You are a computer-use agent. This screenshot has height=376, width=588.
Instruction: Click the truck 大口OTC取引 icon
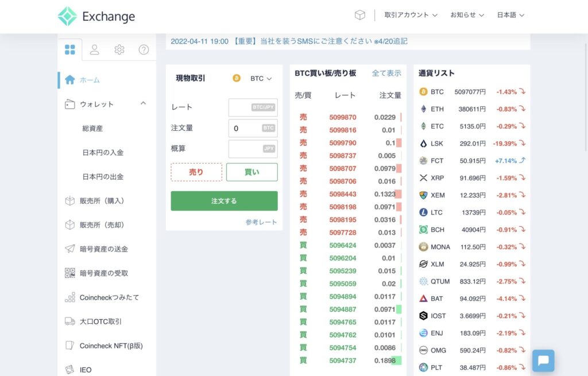click(69, 321)
